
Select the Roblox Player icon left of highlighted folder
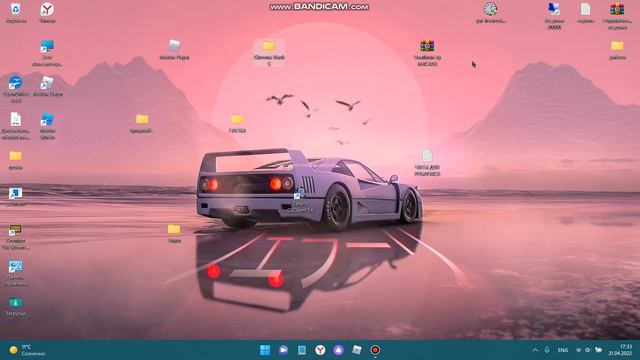[174, 50]
